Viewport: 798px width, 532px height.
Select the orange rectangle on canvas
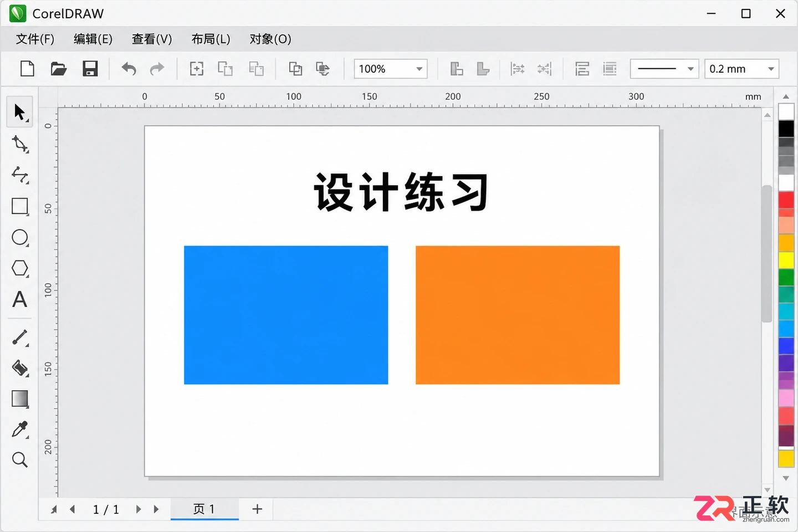pyautogui.click(x=518, y=315)
